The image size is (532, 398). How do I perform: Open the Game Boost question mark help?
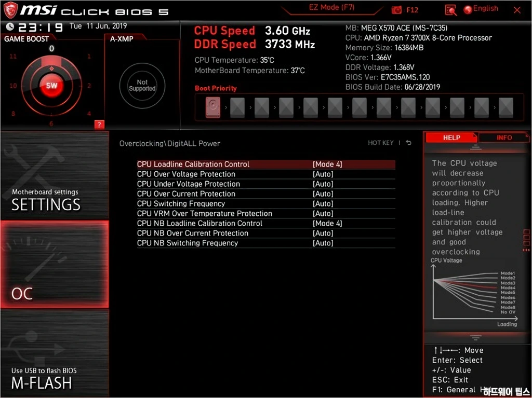99,125
